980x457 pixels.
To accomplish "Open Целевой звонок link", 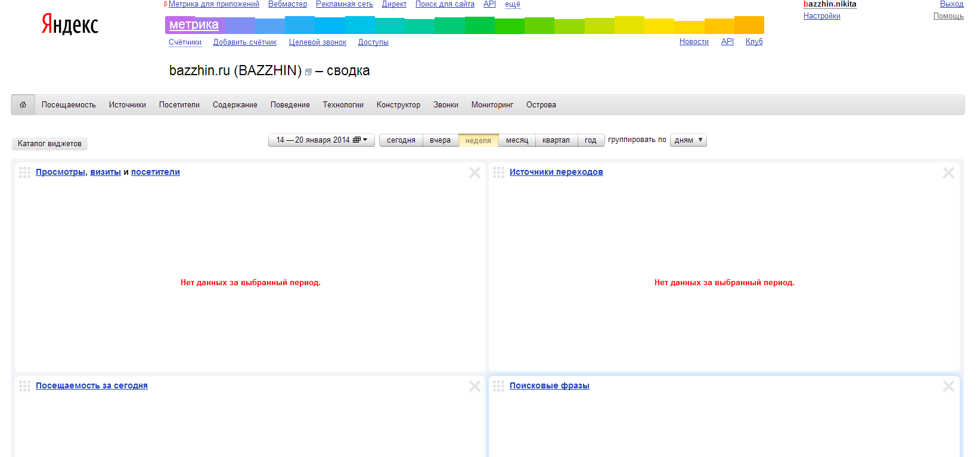I will (318, 42).
